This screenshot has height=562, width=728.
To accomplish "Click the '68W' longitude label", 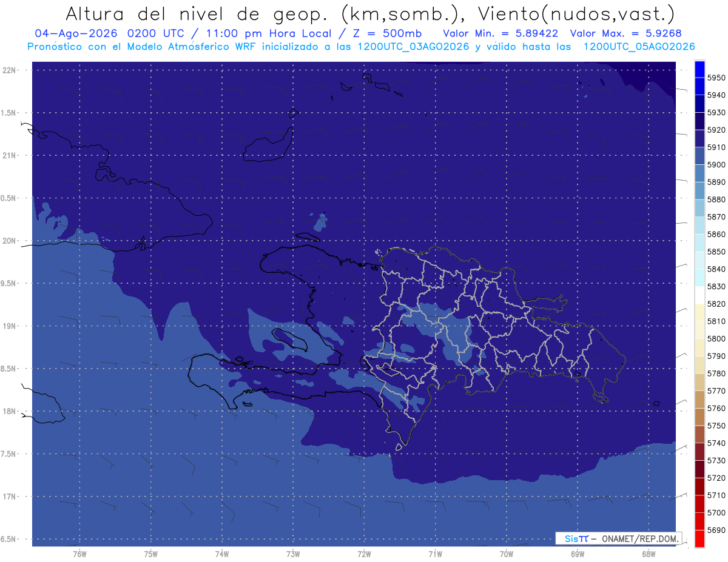I will pos(649,554).
